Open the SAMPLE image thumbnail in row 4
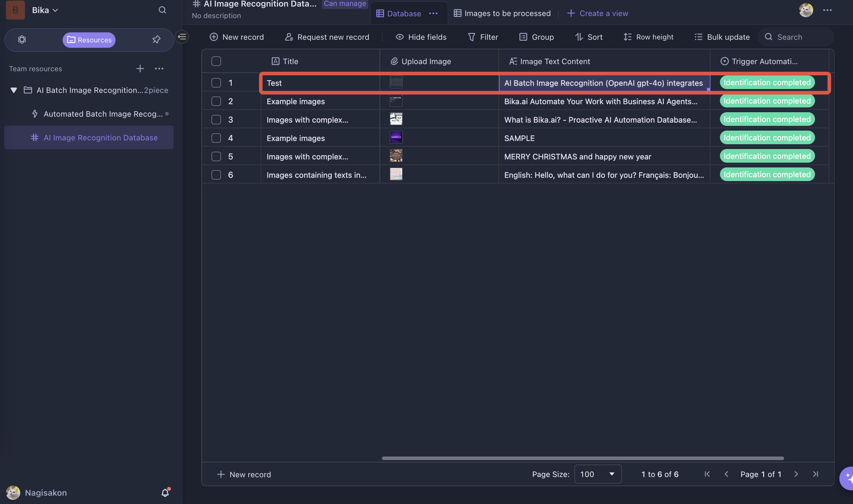The width and height of the screenshot is (853, 504). (x=396, y=137)
